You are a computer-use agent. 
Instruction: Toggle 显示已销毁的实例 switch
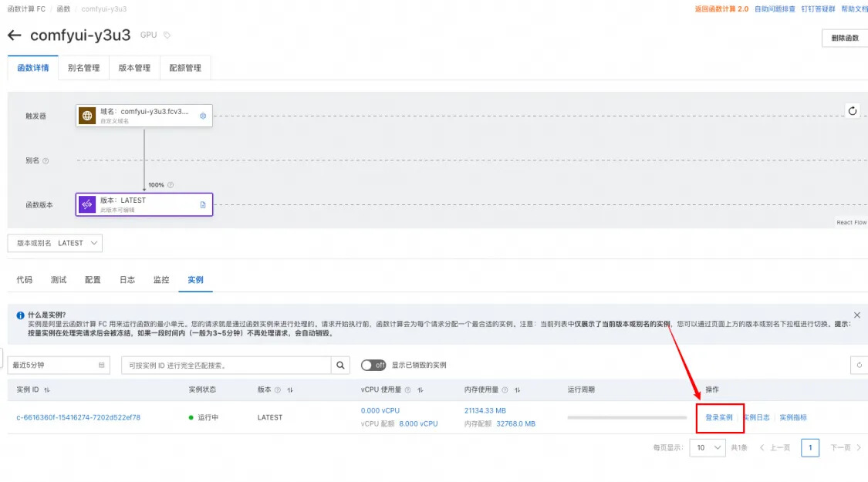point(373,366)
